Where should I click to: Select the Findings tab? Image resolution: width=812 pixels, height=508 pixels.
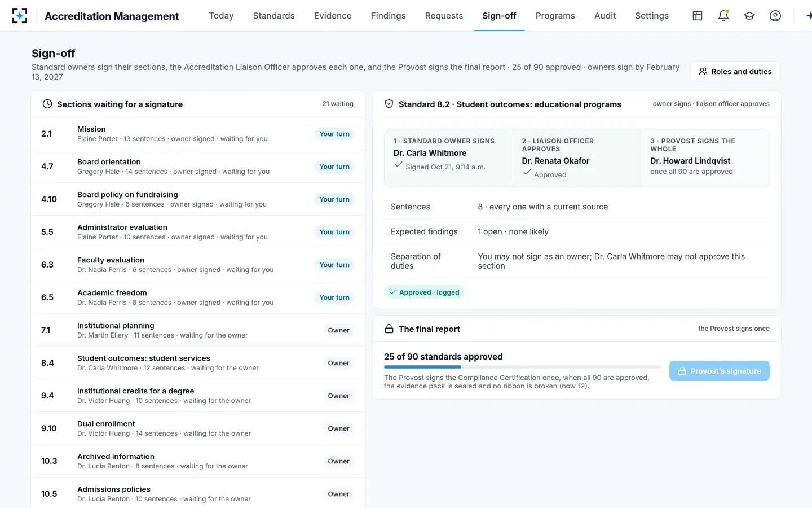[388, 16]
